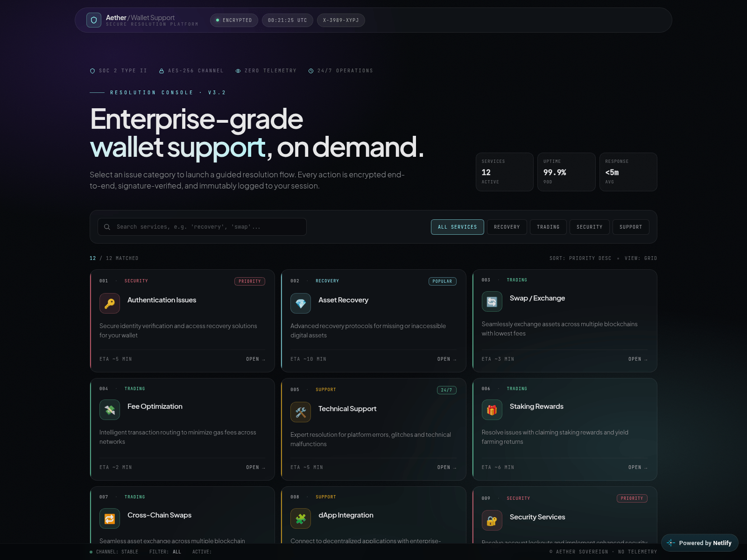Click the AES-256 Channel lock icon

click(x=162, y=71)
